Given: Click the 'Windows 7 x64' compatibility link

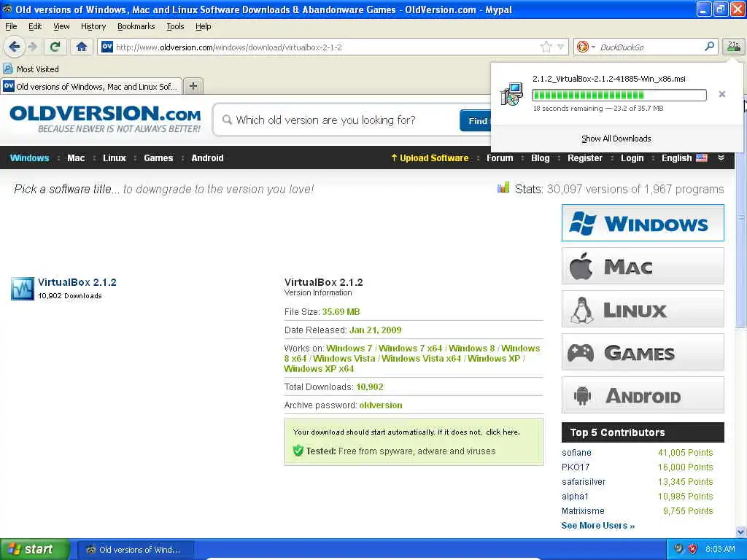Looking at the screenshot, I should pyautogui.click(x=411, y=349).
